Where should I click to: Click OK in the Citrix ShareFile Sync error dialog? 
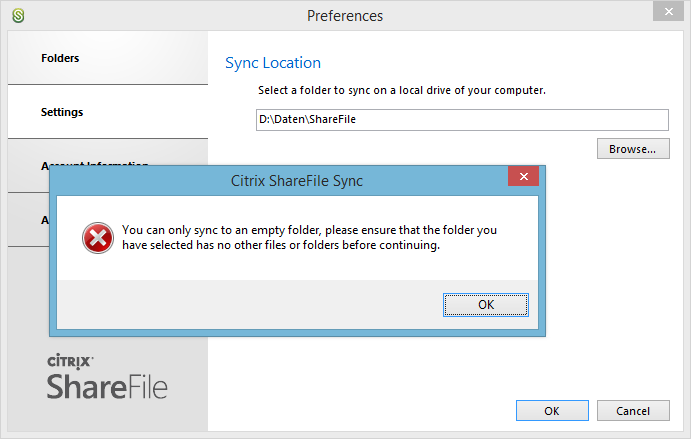[486, 305]
